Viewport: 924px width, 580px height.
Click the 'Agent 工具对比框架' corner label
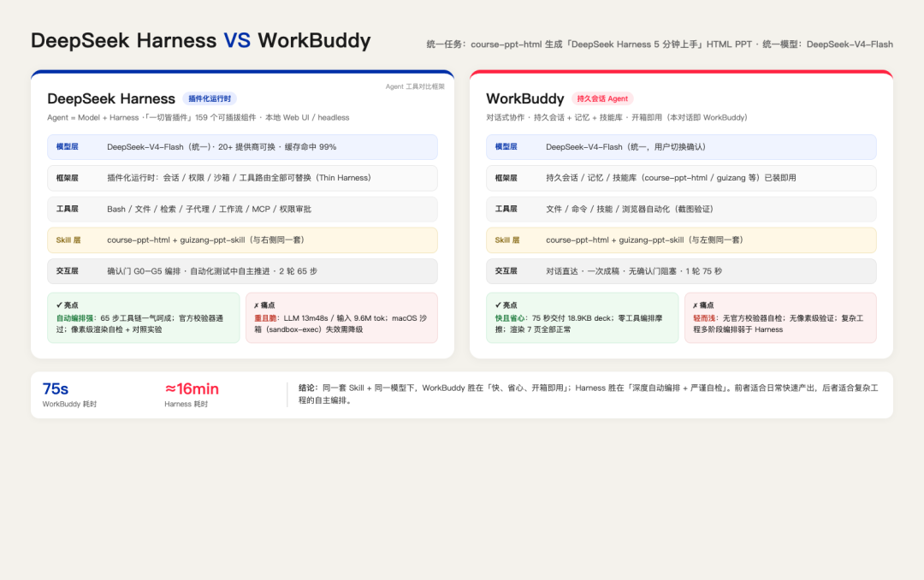tap(415, 86)
